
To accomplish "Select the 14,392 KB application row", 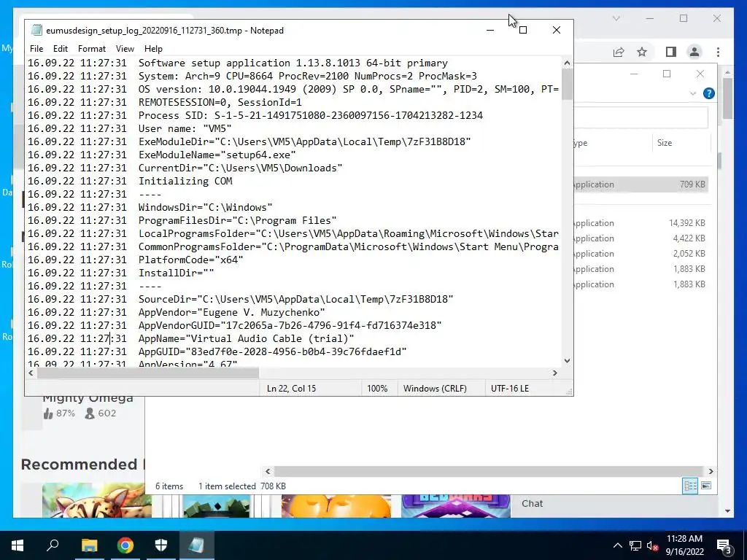I will [640, 223].
